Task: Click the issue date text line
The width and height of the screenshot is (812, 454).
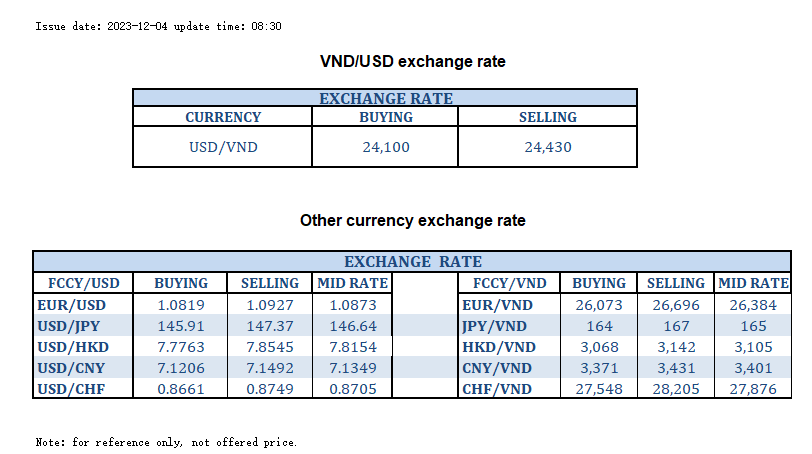Action: click(158, 26)
